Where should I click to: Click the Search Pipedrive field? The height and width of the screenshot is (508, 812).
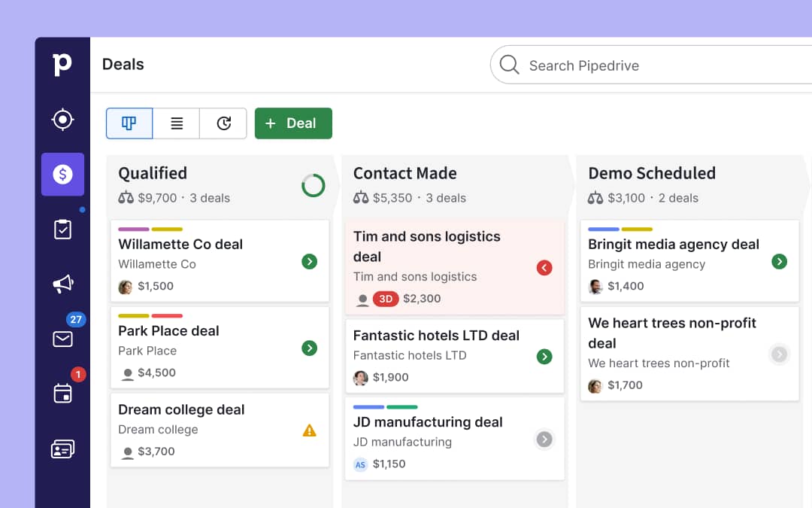pos(647,65)
